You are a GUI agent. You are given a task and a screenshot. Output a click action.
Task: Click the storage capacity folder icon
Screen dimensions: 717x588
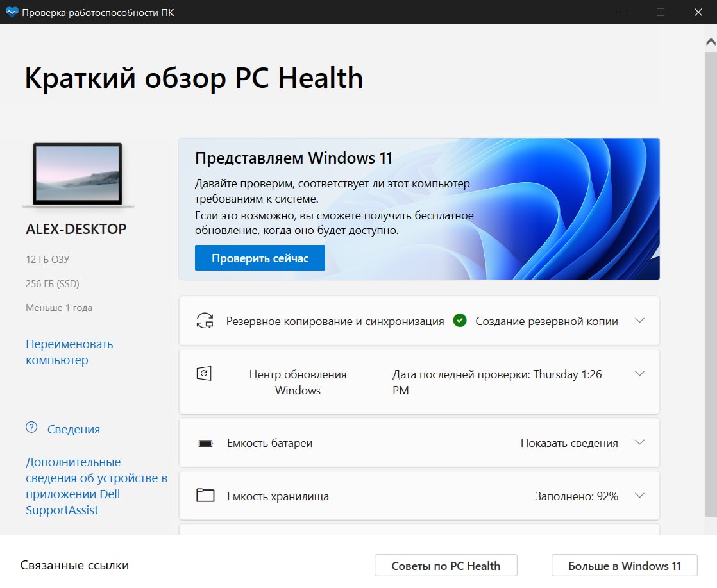(205, 495)
